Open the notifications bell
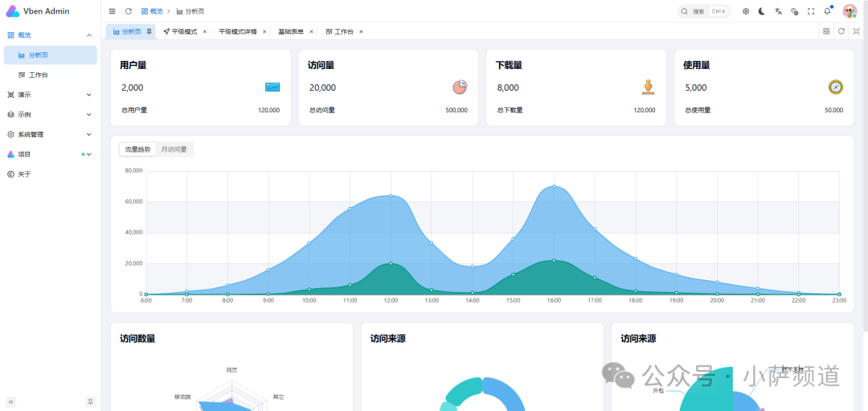Screen dimensions: 868x411 (828, 11)
